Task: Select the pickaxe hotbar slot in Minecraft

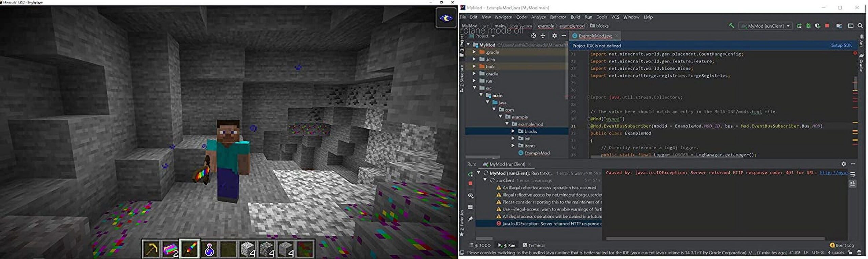Action: pos(152,249)
